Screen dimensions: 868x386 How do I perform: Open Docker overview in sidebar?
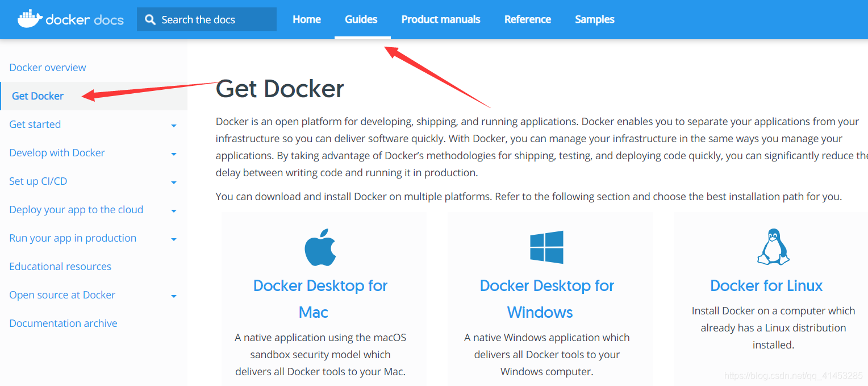(x=48, y=68)
